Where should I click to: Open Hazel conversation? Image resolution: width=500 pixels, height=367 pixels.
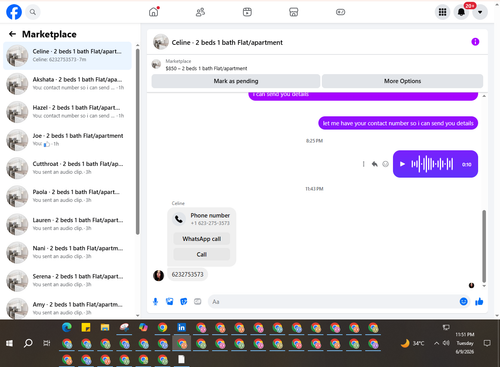coord(67,112)
